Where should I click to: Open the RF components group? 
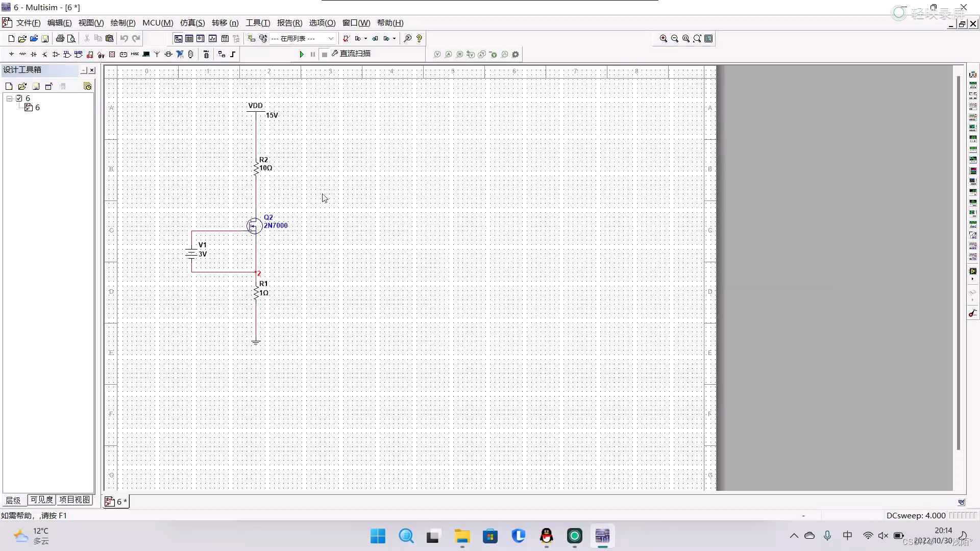(157, 54)
